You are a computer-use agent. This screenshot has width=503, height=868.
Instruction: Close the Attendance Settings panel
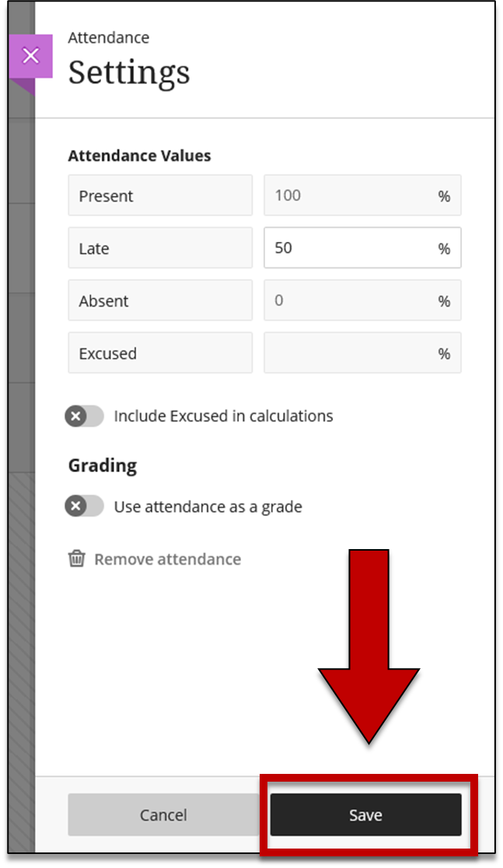(30, 56)
